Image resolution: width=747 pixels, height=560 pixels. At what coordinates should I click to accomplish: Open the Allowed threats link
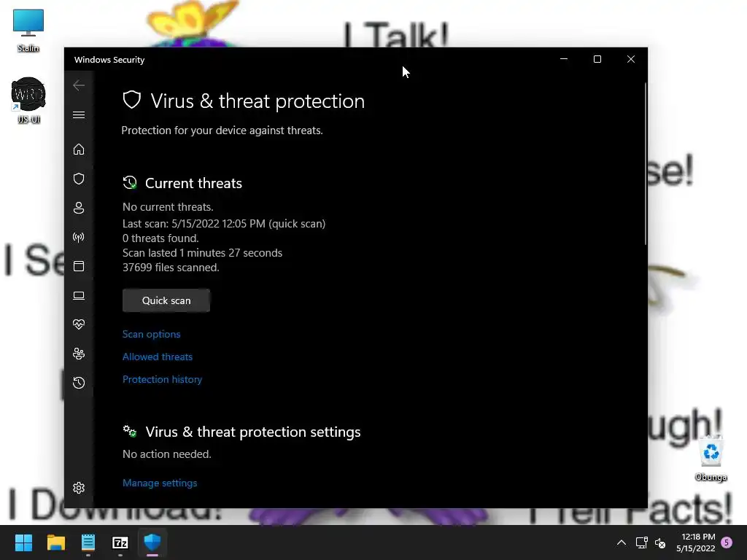click(x=158, y=357)
